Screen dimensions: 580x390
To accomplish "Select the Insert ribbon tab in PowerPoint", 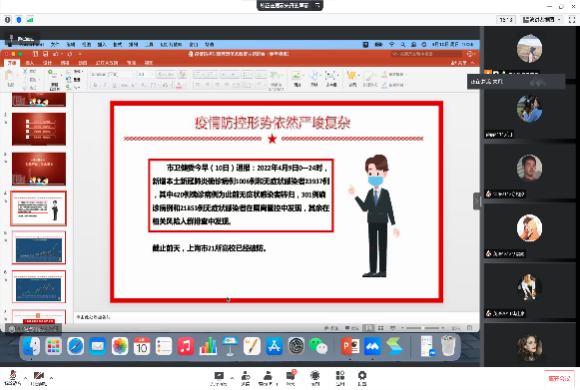I will click(30, 63).
